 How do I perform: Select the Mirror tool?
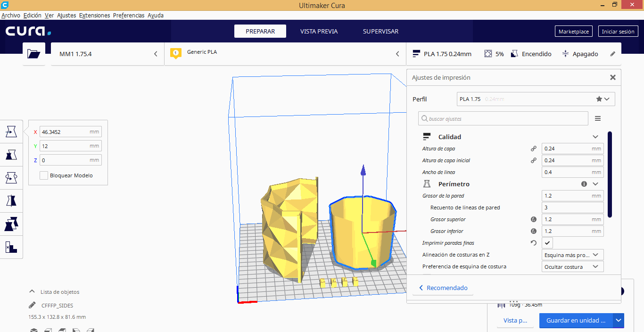click(x=11, y=201)
